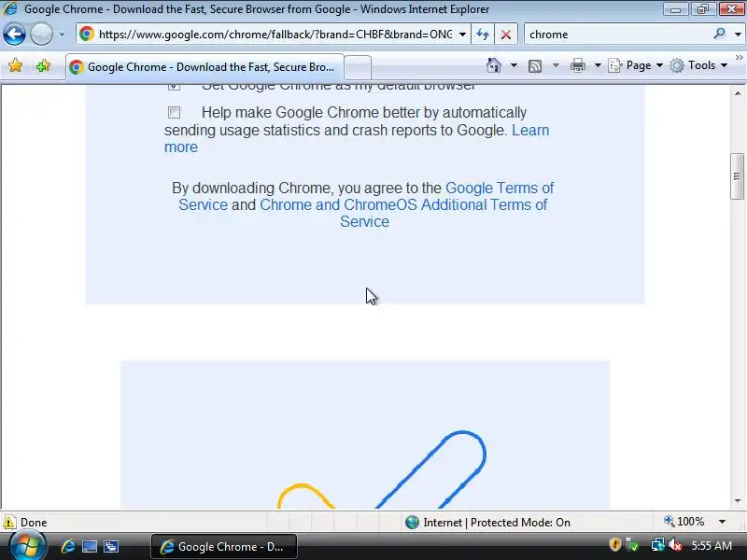The width and height of the screenshot is (747, 560).
Task: Click the status bar warning icon
Action: click(x=9, y=522)
